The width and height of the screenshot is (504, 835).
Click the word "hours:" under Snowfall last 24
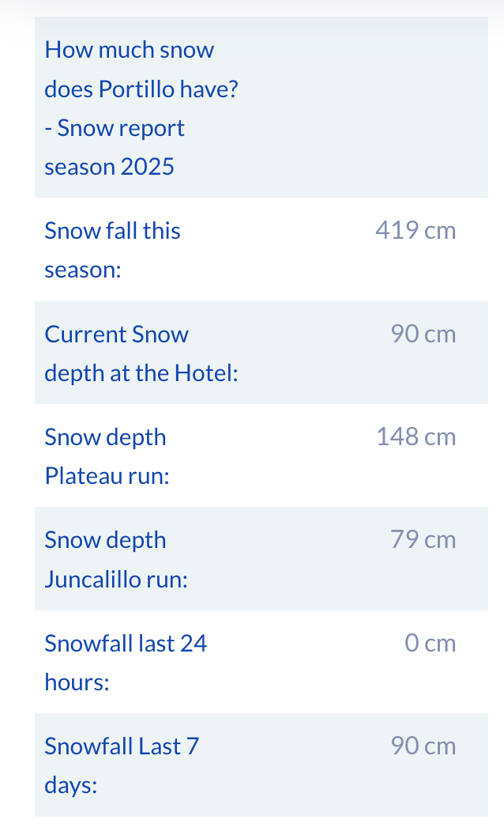pos(77,682)
